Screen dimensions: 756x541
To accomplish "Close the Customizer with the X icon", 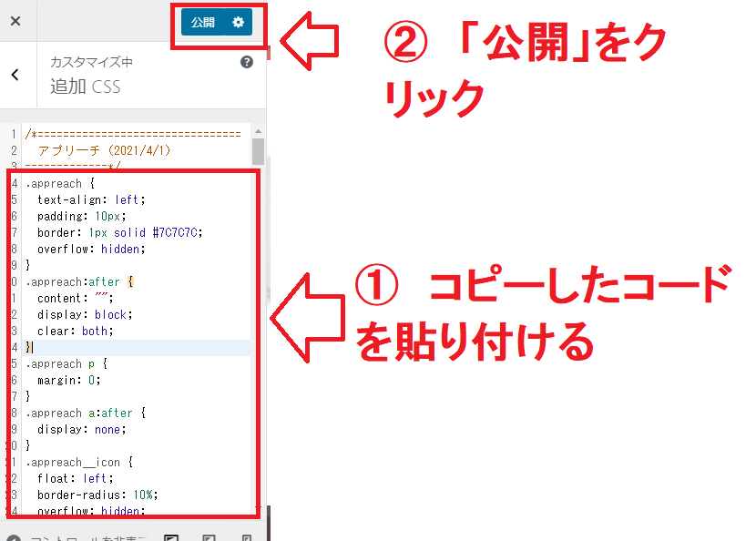I will point(15,21).
